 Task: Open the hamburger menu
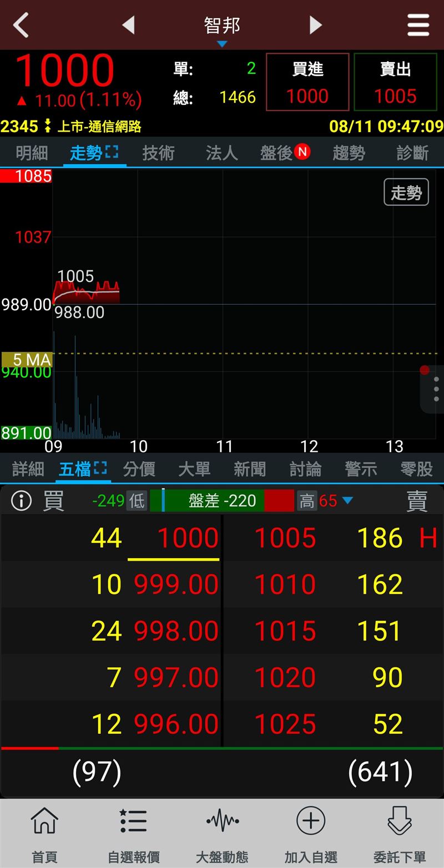coord(418,25)
